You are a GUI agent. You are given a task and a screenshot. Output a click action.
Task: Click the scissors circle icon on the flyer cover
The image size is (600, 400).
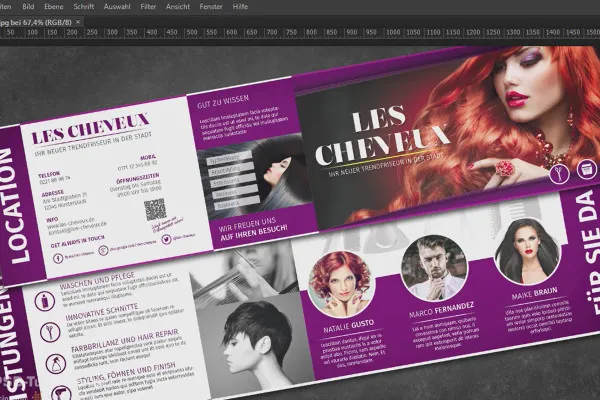559,174
